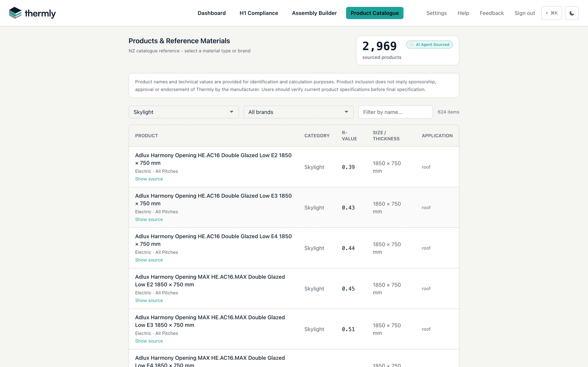Go to the Dashboard tab
This screenshot has width=588, height=367.
(x=212, y=13)
